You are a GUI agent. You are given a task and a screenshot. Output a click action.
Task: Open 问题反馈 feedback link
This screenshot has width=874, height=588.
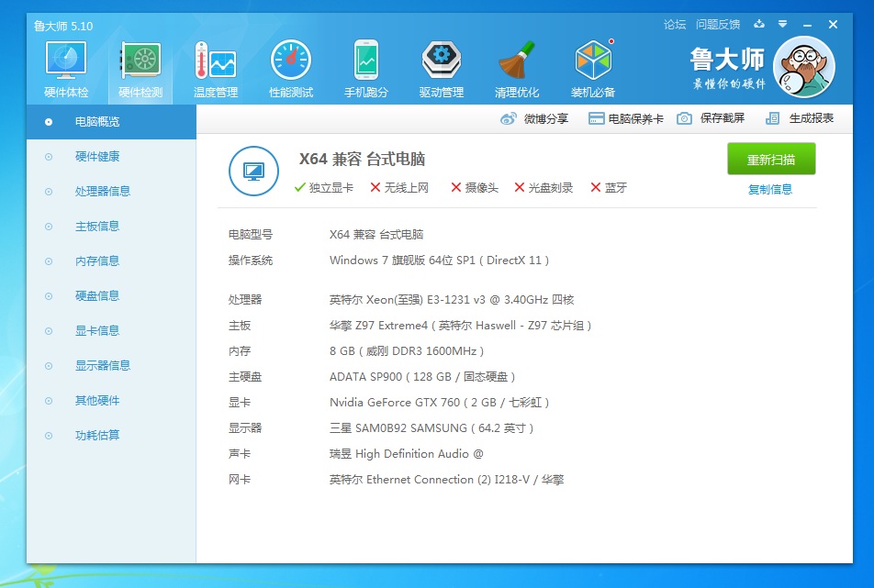coord(718,25)
